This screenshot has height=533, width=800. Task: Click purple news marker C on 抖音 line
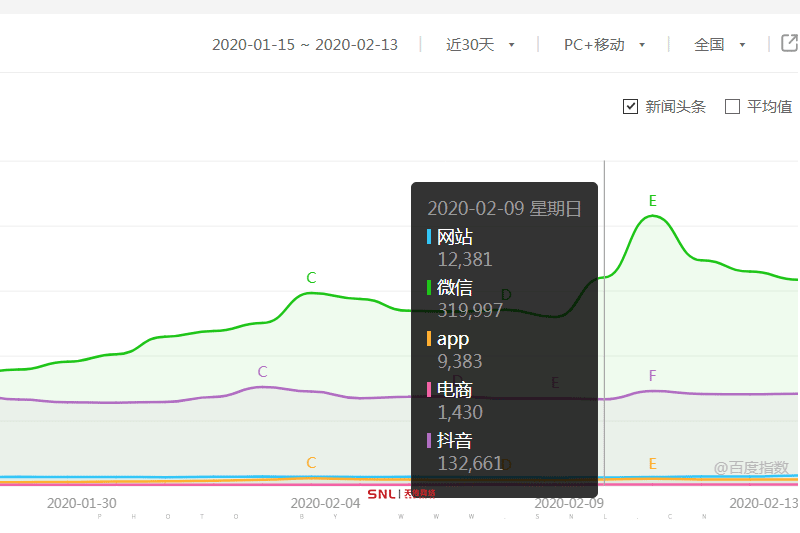tap(262, 372)
